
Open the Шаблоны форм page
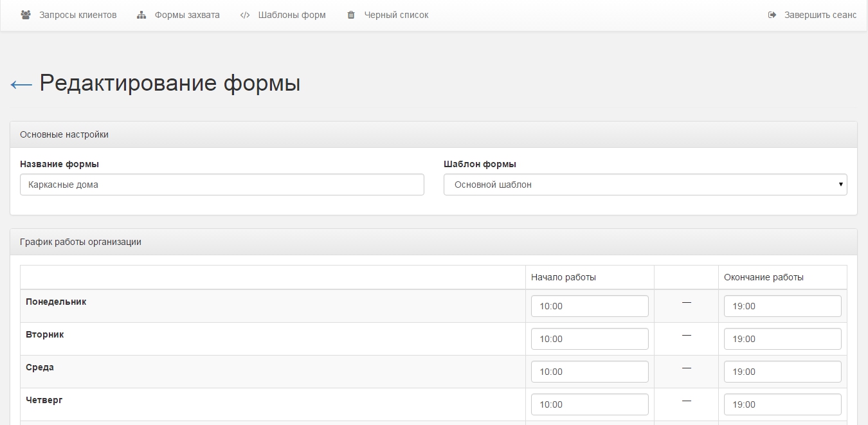click(x=292, y=15)
